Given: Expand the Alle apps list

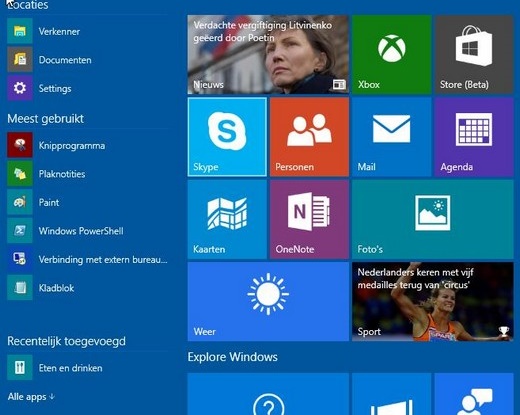Looking at the screenshot, I should point(31,397).
